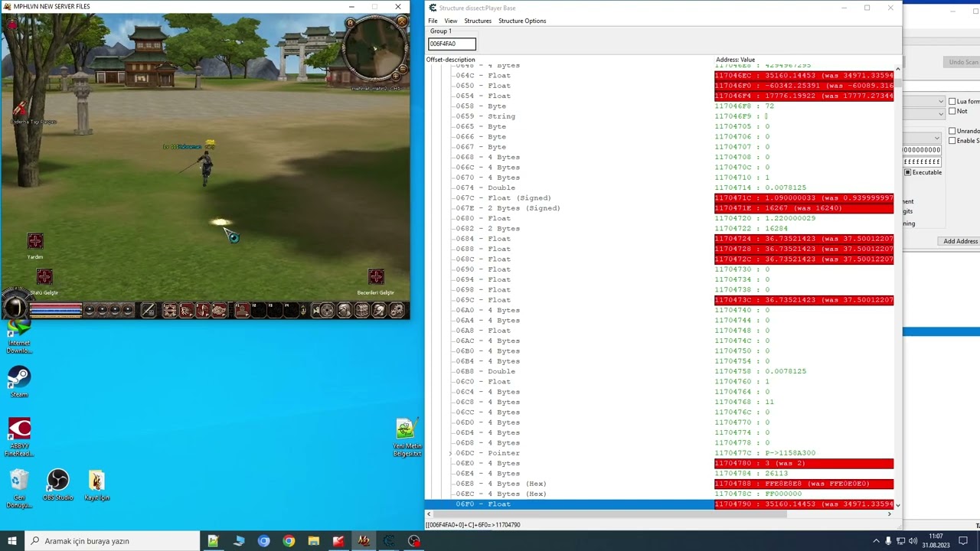Click the Address: Value column header

735,60
